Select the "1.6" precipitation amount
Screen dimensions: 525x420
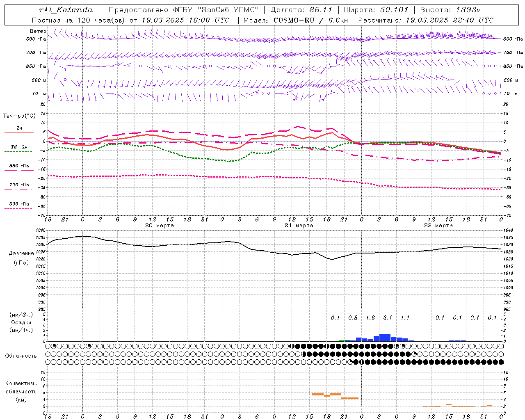click(370, 318)
